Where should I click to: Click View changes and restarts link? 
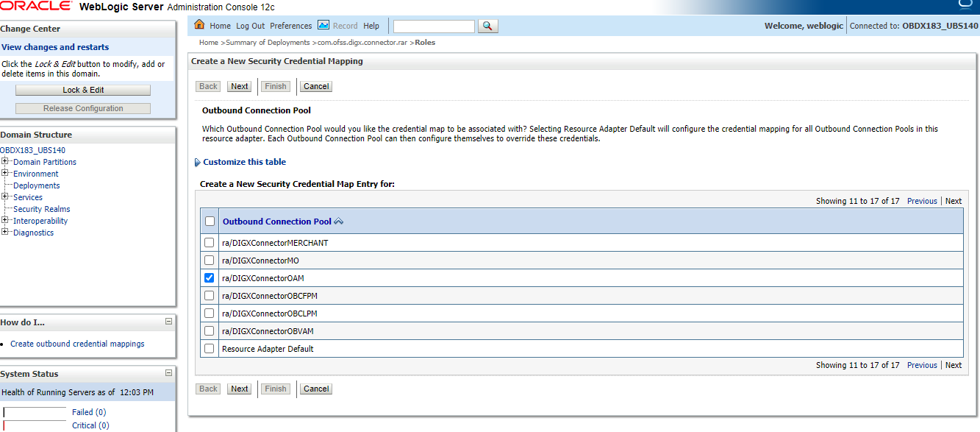[55, 47]
